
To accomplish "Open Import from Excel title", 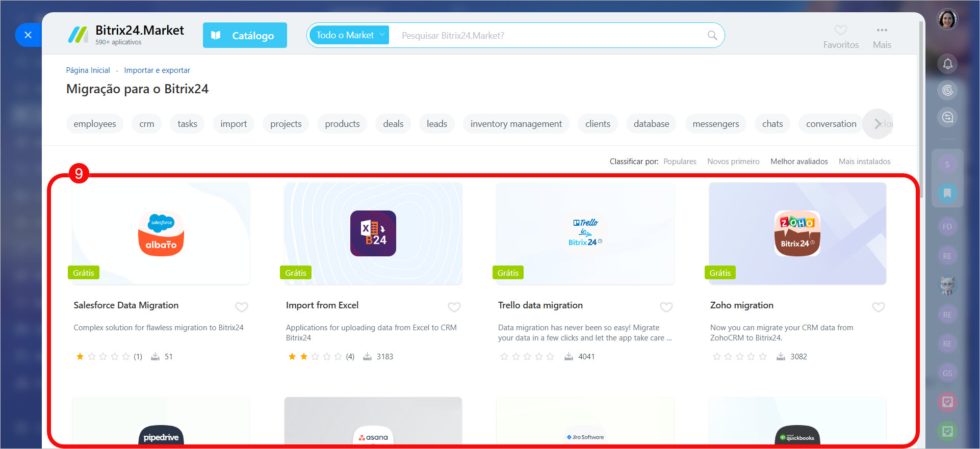I will point(322,305).
